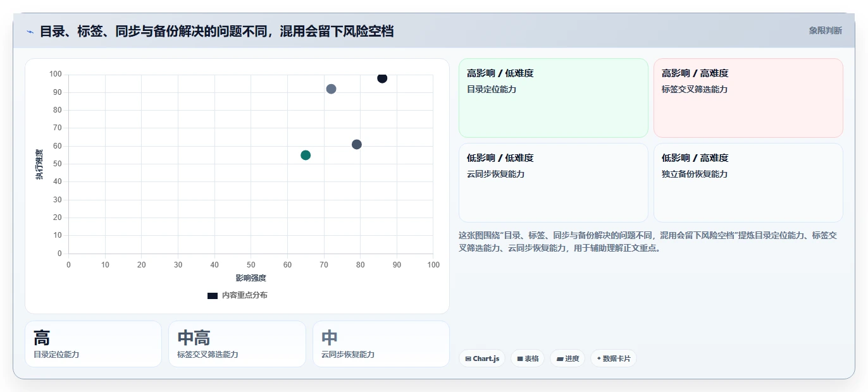The width and height of the screenshot is (868, 392).
Task: Open the 高影响 / 低难度 quadrant card
Action: click(554, 98)
